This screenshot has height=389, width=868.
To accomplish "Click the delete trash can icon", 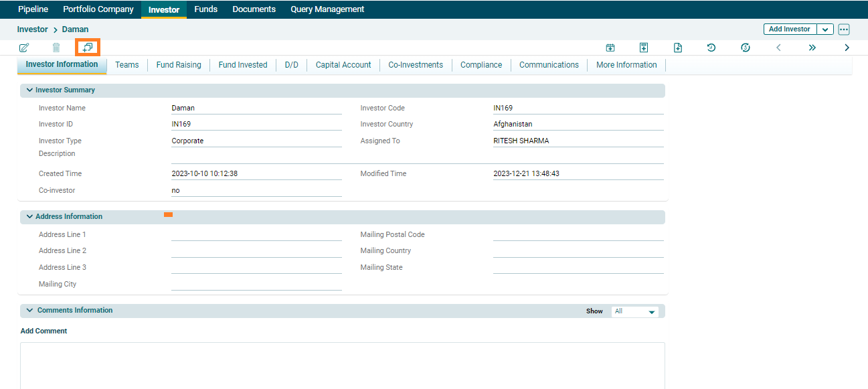I will (56, 48).
